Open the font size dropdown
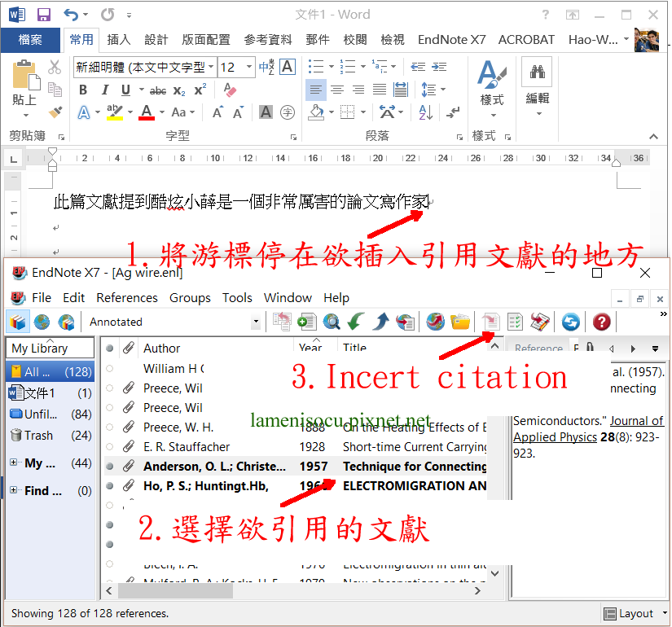The width and height of the screenshot is (672, 627). coord(249,67)
